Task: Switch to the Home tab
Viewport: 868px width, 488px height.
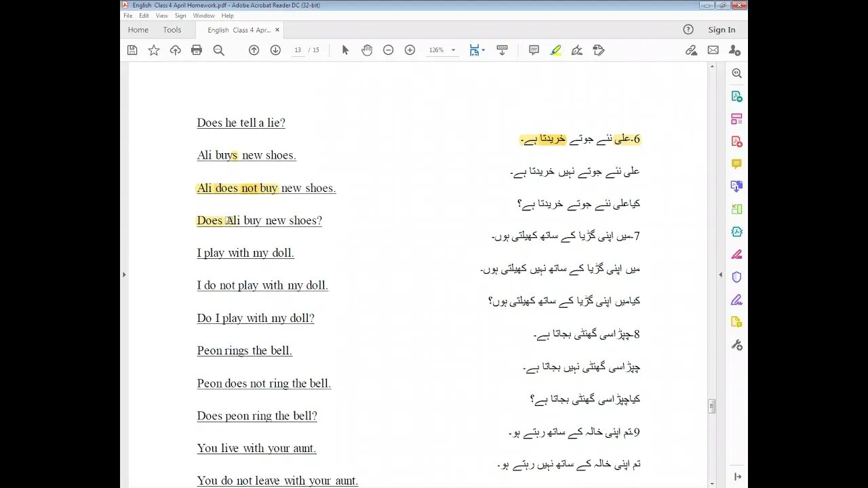Action: click(138, 30)
